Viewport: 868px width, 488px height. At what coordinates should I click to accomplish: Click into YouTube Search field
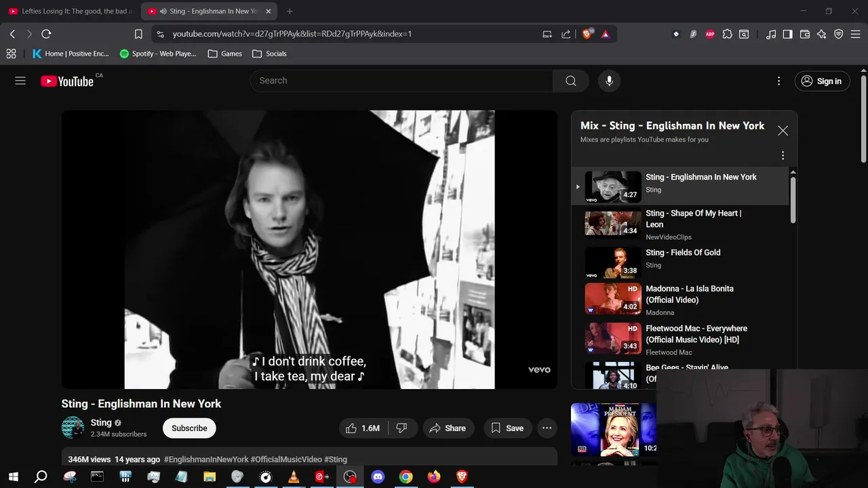point(401,81)
